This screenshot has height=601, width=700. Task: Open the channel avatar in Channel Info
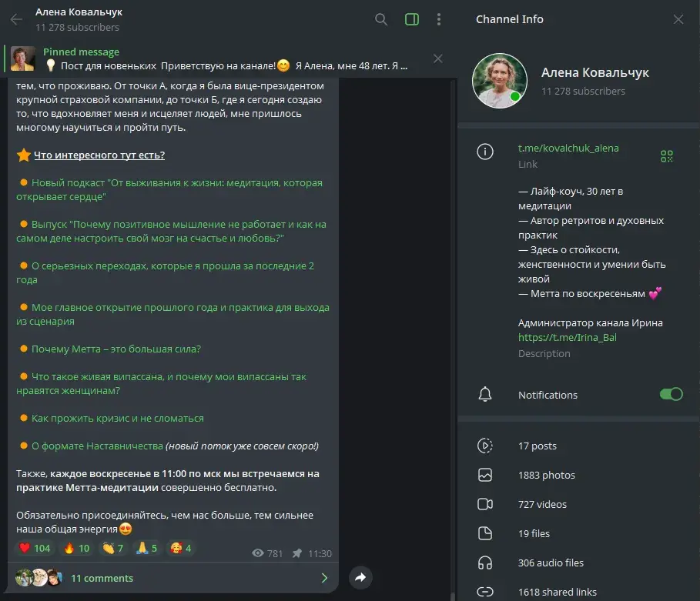pyautogui.click(x=500, y=81)
